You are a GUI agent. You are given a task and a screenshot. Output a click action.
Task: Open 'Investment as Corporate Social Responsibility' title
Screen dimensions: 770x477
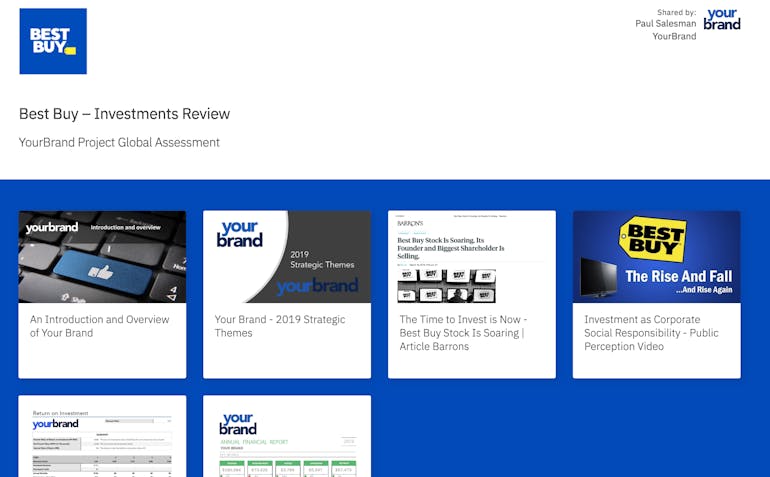(651, 333)
